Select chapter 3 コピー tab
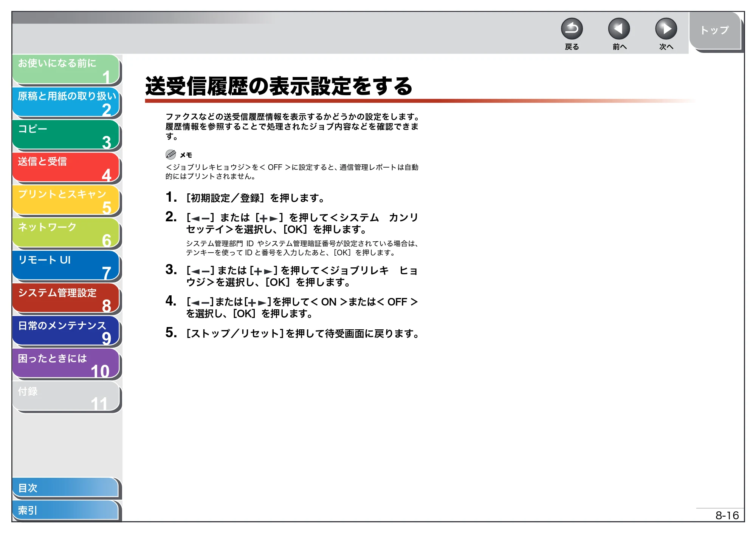 tap(66, 135)
